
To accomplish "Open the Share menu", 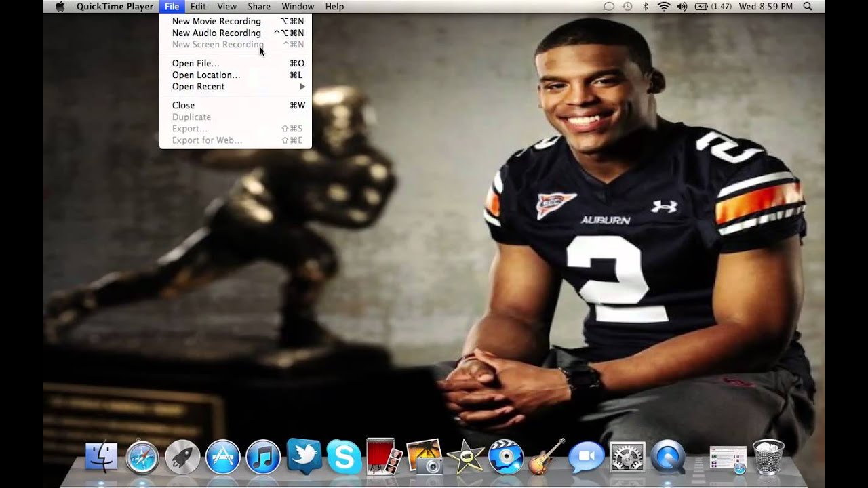I will click(259, 6).
